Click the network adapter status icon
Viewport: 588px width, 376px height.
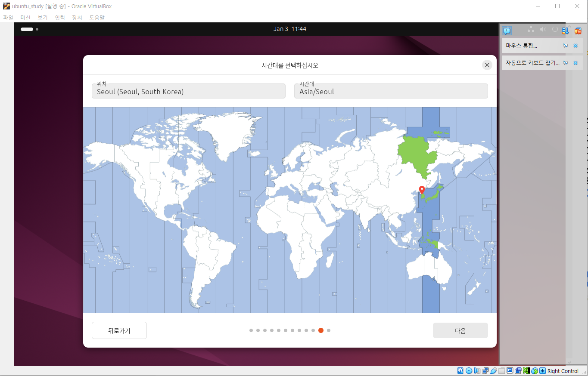tap(485, 371)
